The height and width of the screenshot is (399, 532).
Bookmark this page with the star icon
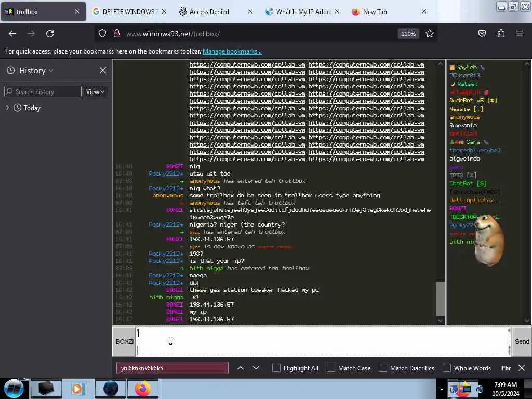point(430,34)
